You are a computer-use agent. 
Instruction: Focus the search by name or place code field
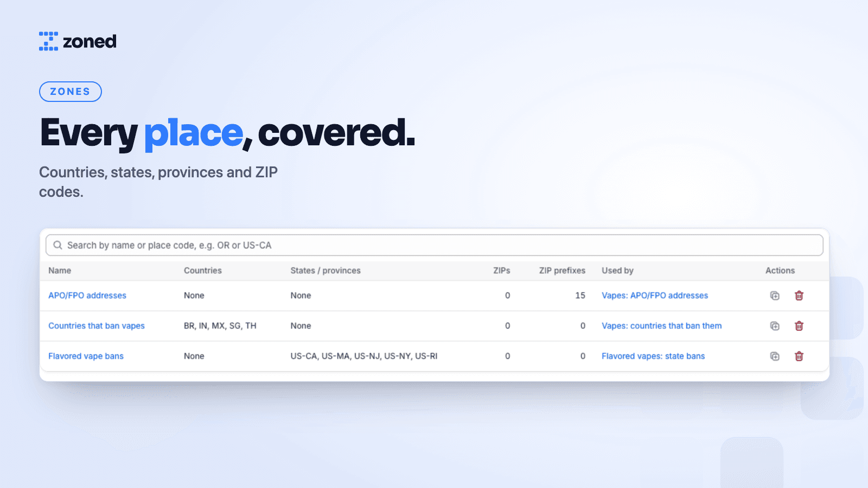tap(435, 245)
